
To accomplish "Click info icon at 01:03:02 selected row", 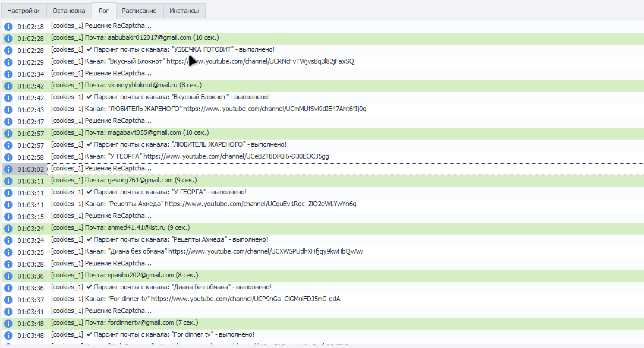I will [8, 169].
